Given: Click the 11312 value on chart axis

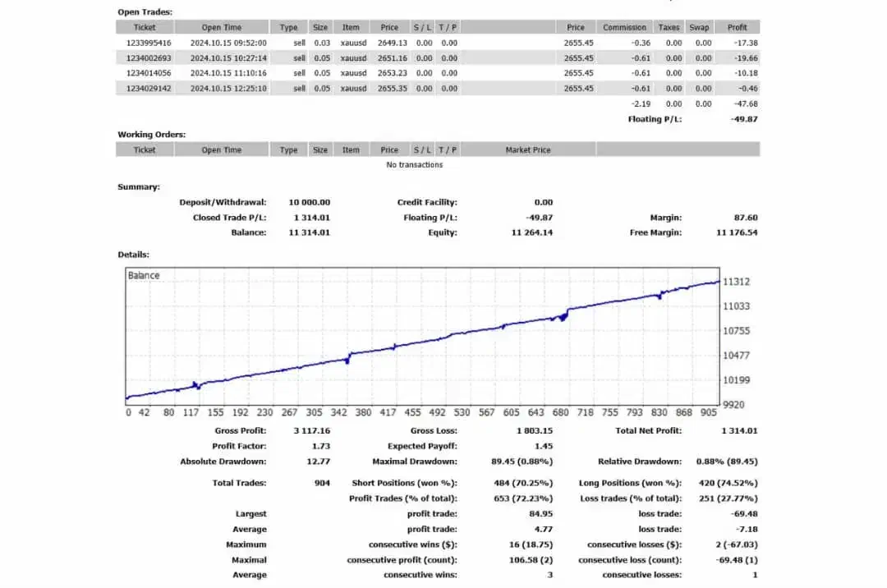Looking at the screenshot, I should 736,282.
